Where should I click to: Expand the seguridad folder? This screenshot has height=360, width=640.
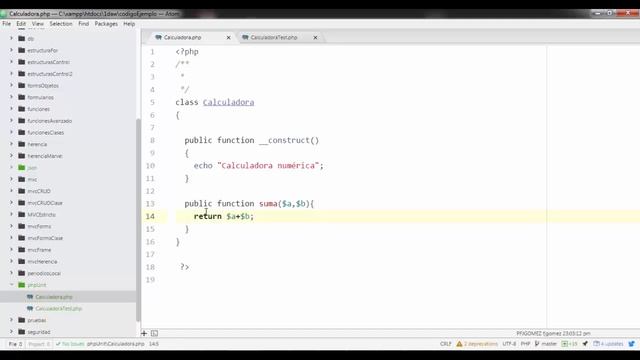pyautogui.click(x=11, y=332)
